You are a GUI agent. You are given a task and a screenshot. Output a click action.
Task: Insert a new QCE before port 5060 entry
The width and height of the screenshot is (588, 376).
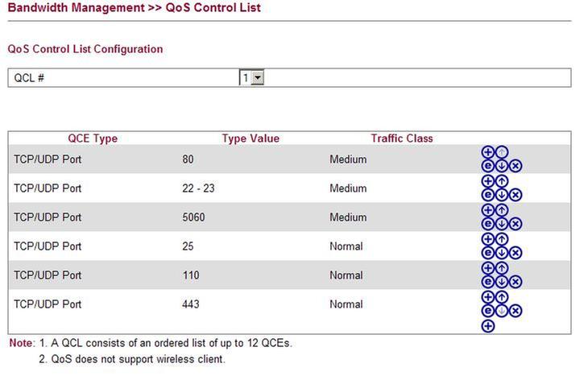(487, 210)
